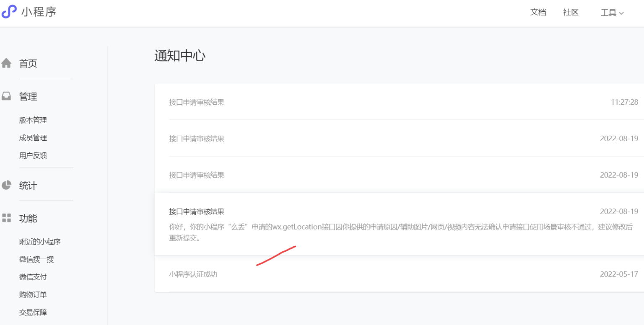This screenshot has width=644, height=325.
Task: Click the 管理 inbox icon
Action: 6,96
